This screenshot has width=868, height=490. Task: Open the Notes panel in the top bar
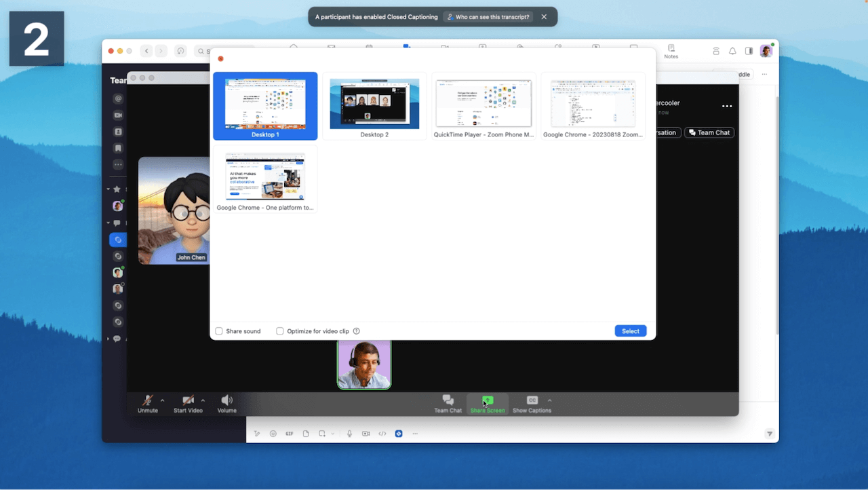[670, 50]
